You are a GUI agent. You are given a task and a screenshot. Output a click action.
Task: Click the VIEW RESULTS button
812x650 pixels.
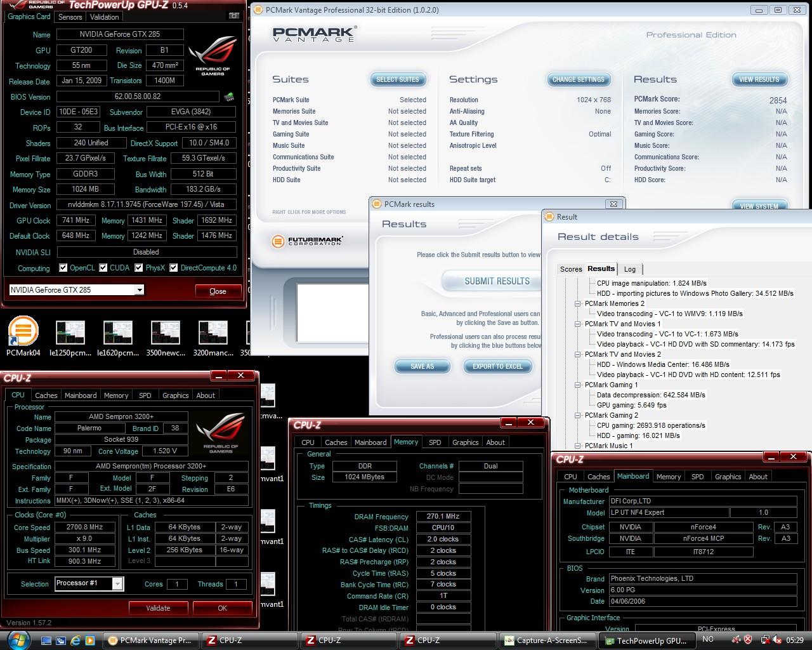point(759,79)
